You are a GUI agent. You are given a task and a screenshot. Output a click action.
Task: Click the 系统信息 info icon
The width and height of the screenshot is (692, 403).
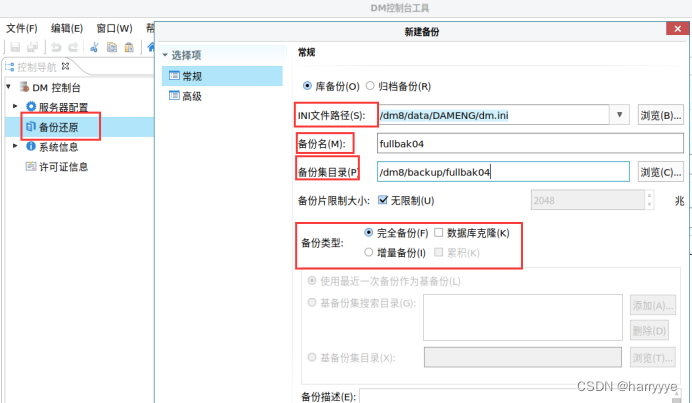click(x=30, y=146)
